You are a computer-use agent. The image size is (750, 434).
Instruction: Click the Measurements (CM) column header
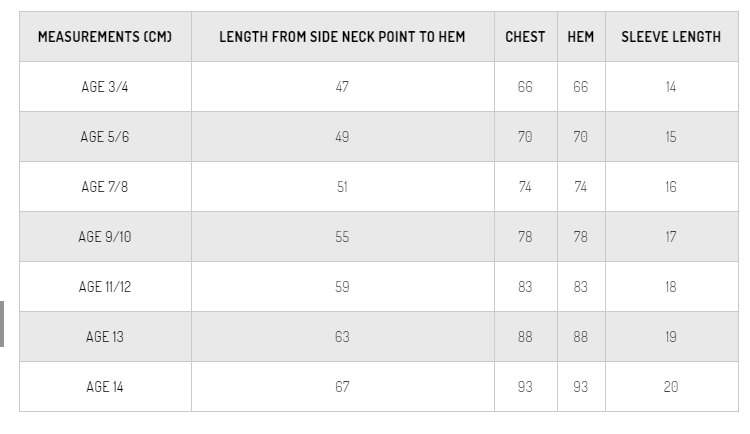tap(105, 37)
